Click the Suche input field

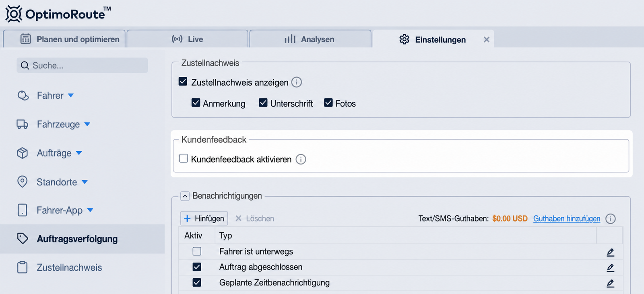pos(82,65)
